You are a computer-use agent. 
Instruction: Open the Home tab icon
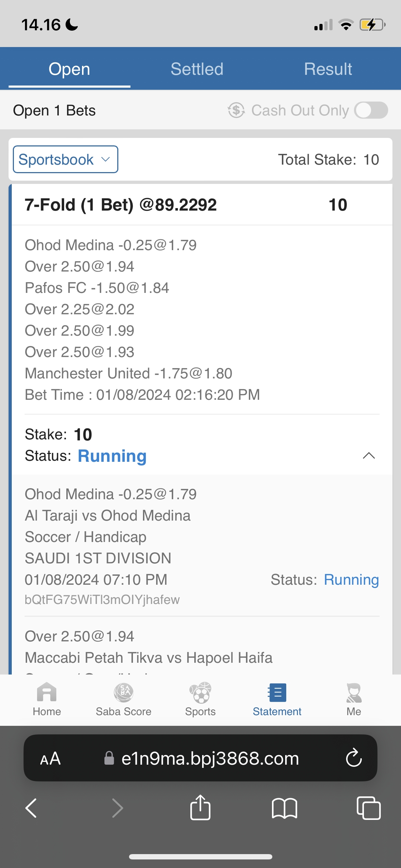[47, 693]
